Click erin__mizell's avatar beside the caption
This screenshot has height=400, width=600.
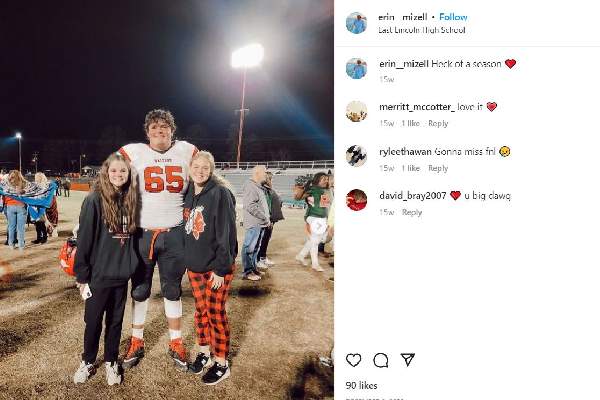(356, 68)
